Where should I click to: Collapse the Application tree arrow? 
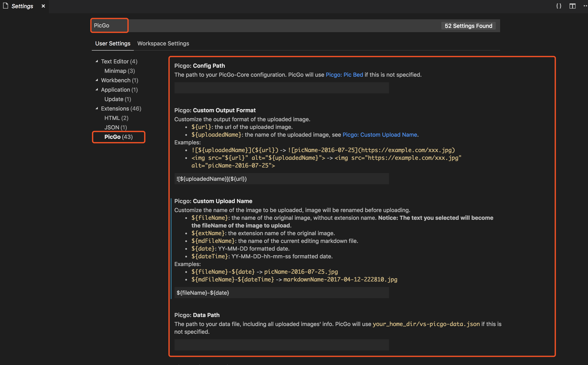click(97, 90)
